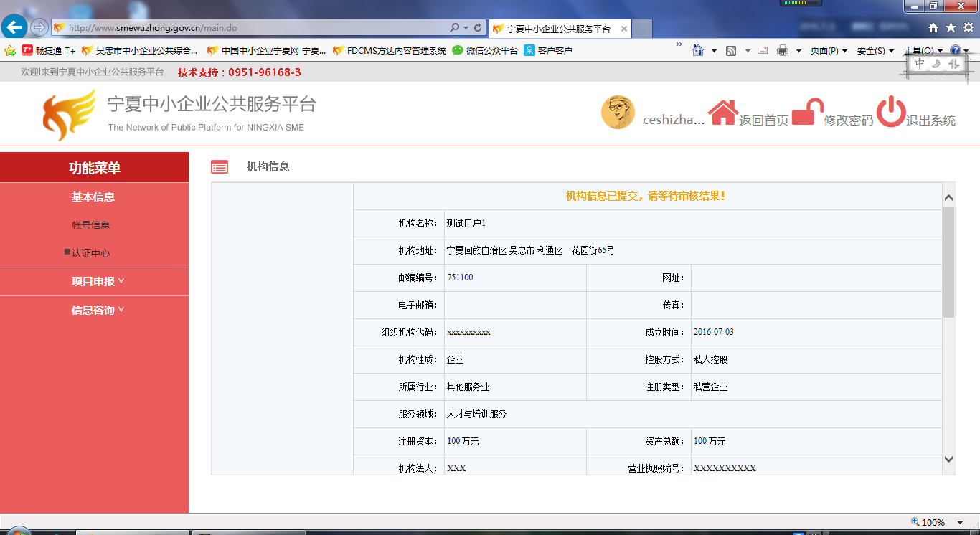Open the browser favorites star icon
980x535 pixels.
point(951,28)
